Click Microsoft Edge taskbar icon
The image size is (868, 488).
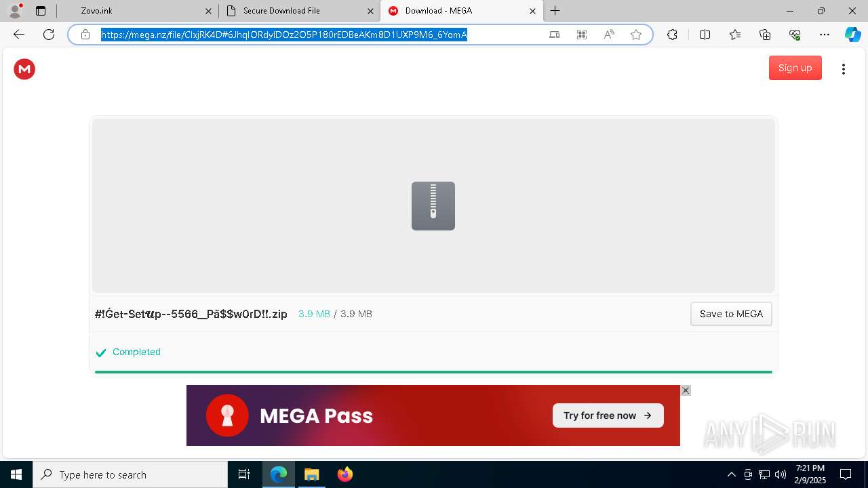coord(279,474)
